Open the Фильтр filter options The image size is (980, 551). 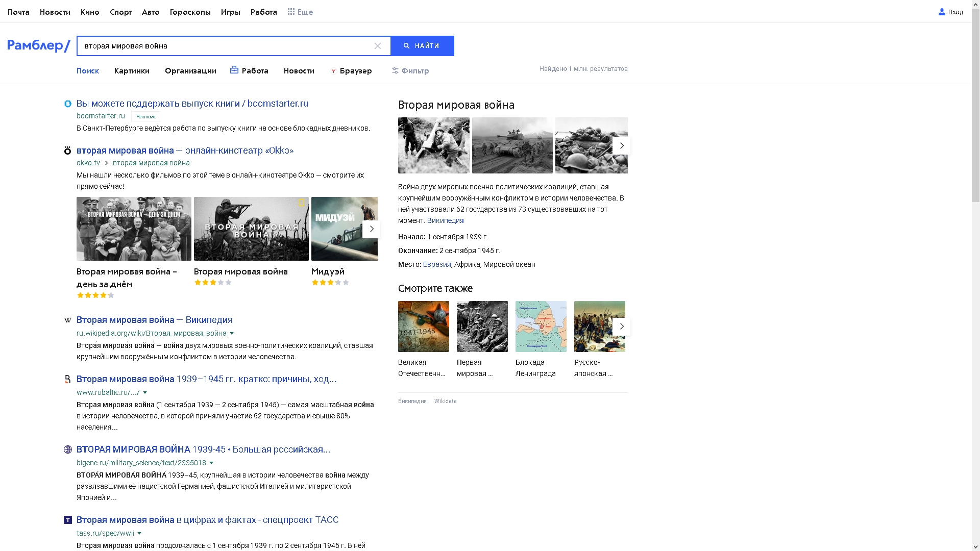pos(410,71)
